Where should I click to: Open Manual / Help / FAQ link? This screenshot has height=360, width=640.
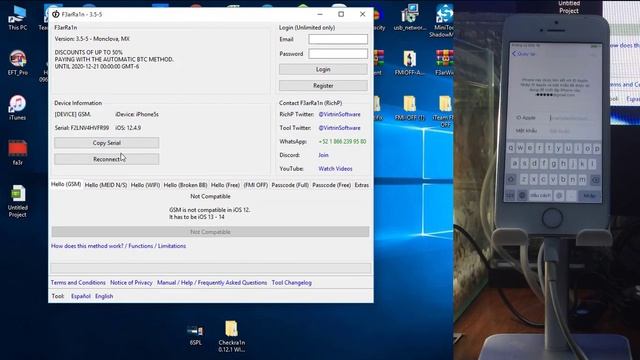pyautogui.click(x=212, y=282)
